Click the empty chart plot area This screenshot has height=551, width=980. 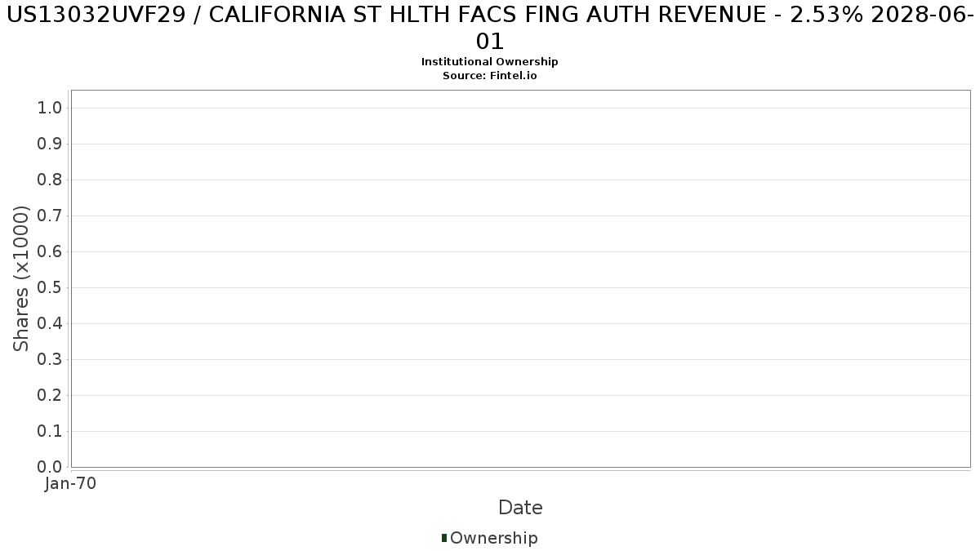[520, 278]
